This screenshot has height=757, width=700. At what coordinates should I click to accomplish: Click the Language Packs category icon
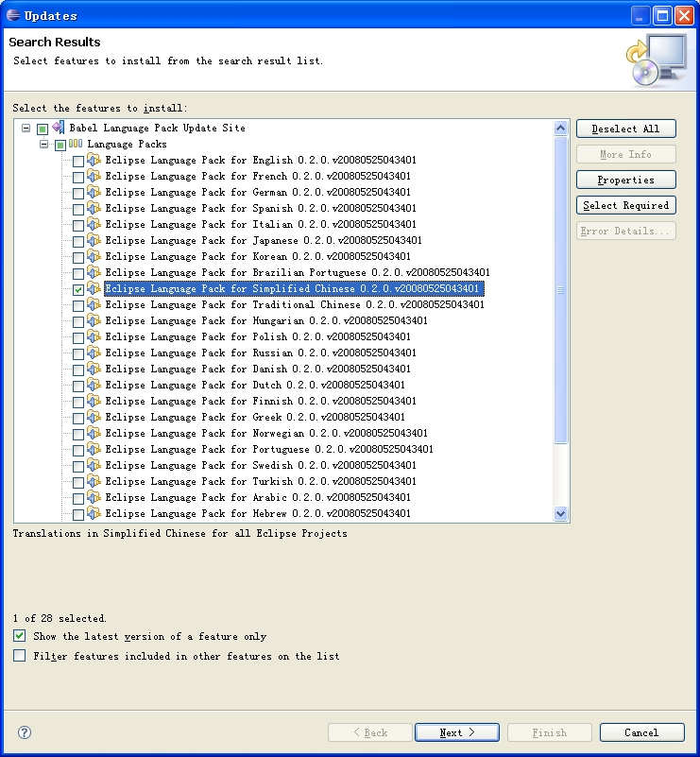[76, 144]
